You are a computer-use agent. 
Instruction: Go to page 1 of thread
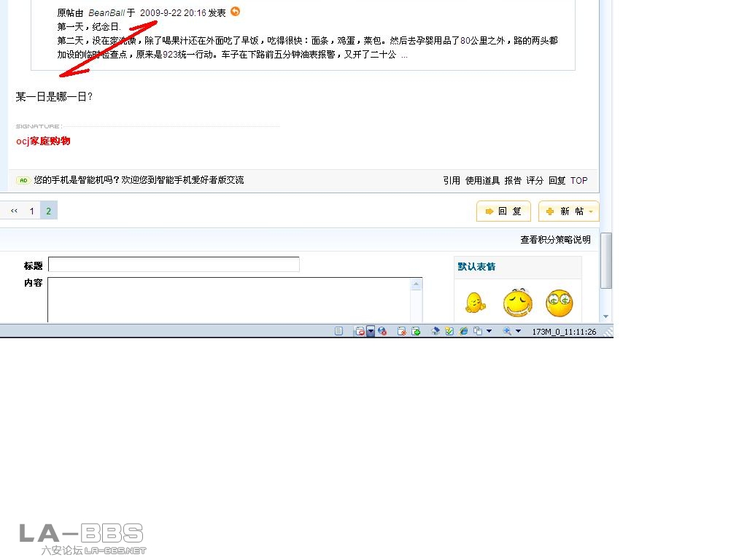click(x=31, y=211)
